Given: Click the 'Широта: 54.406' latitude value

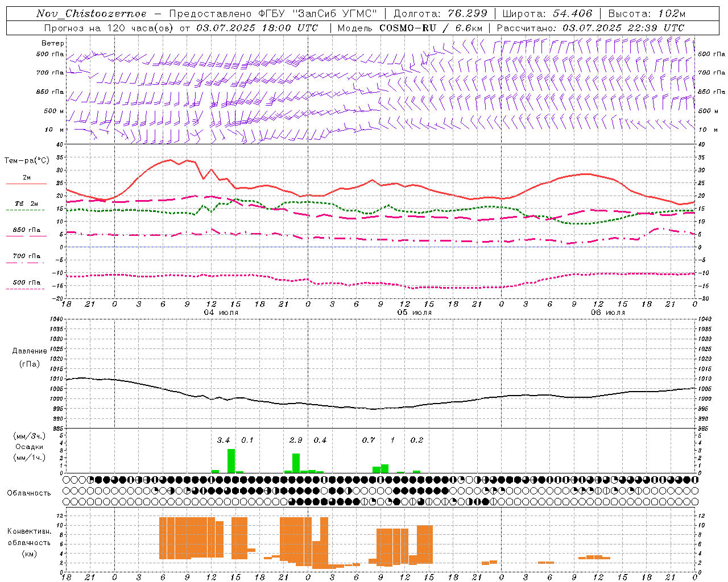Looking at the screenshot, I should pos(547,14).
